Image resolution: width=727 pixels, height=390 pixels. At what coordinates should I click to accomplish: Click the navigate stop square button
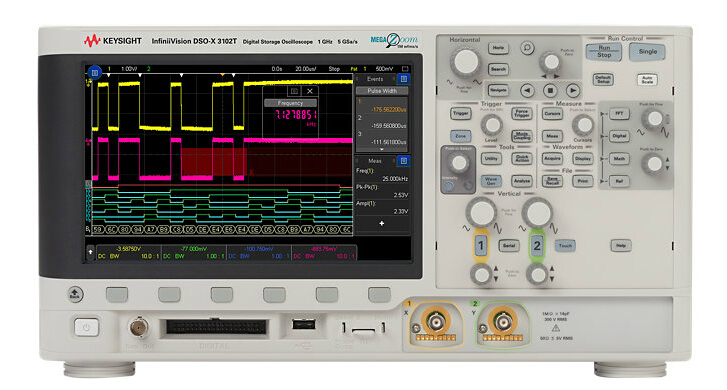550,90
